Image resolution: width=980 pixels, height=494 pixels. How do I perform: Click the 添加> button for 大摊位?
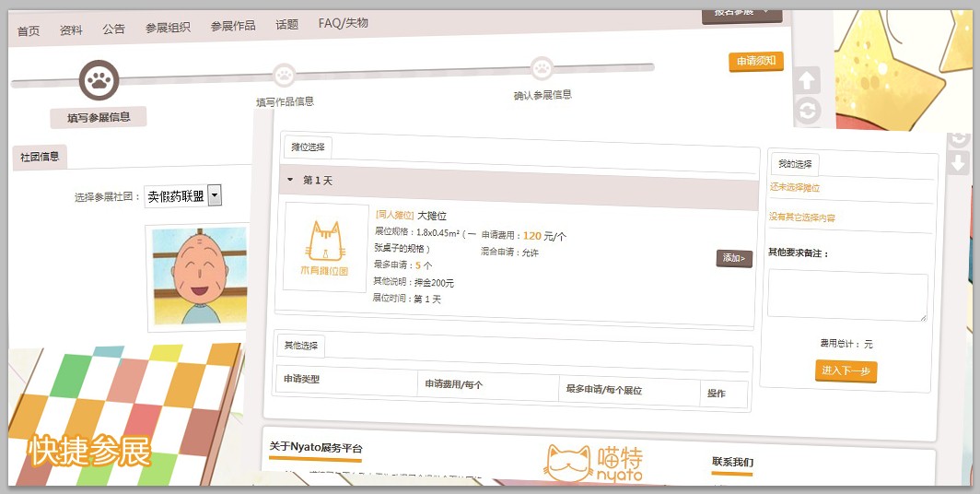click(734, 258)
